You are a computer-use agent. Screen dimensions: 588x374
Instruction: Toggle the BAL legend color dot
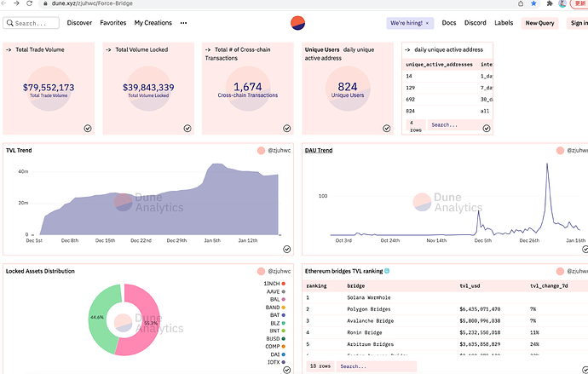(x=284, y=299)
